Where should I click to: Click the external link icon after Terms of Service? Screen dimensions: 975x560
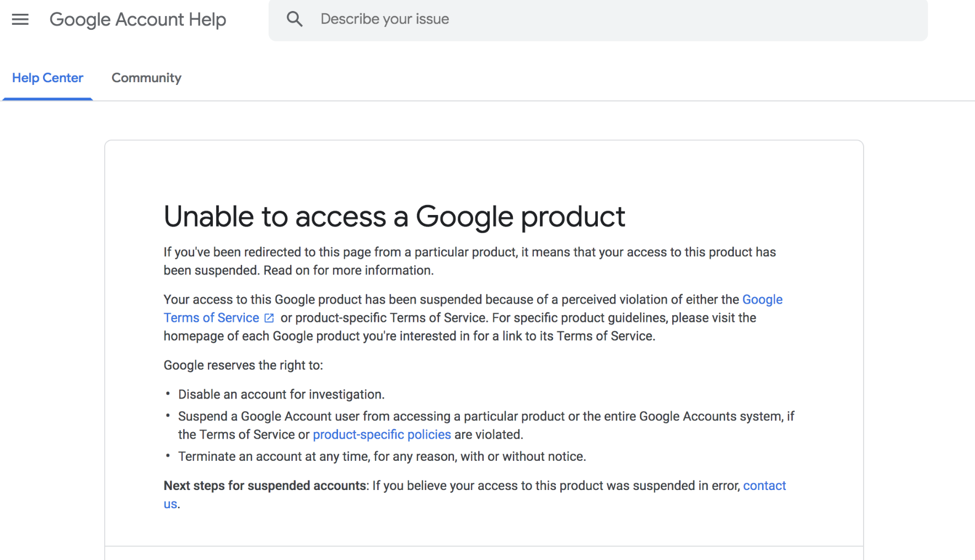269,318
